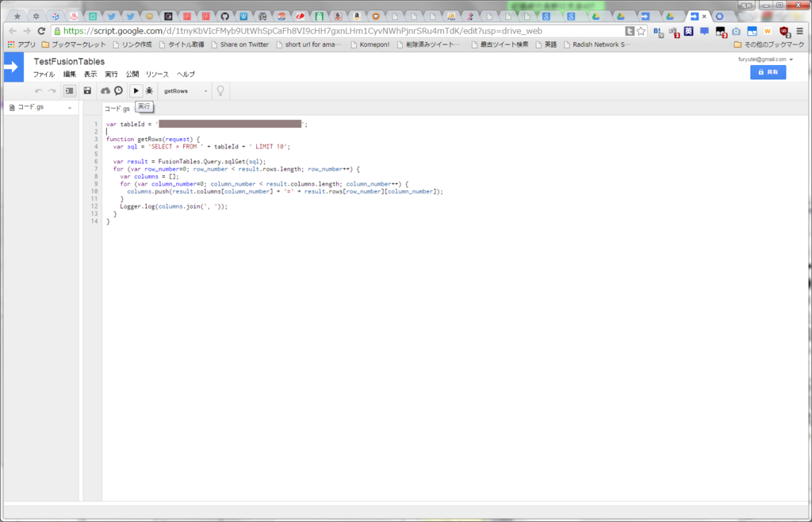
Task: Click the Hatena B! extension icon
Action: pos(658,32)
